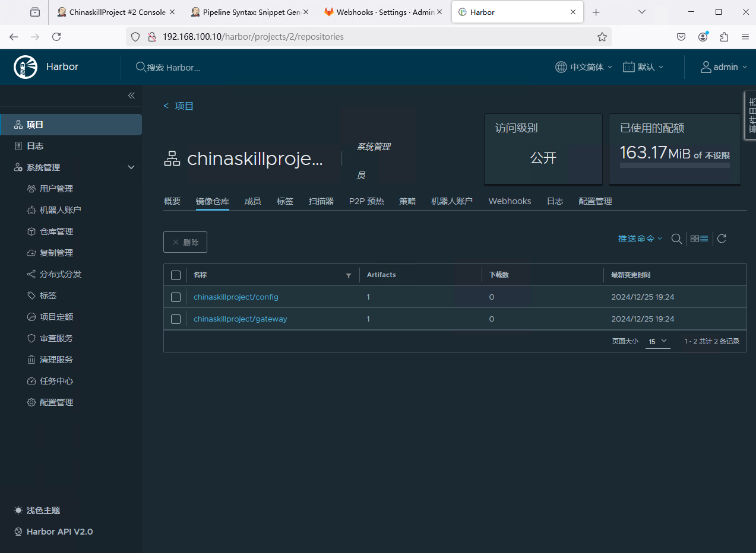
Task: Open a new browser tab
Action: (596, 12)
